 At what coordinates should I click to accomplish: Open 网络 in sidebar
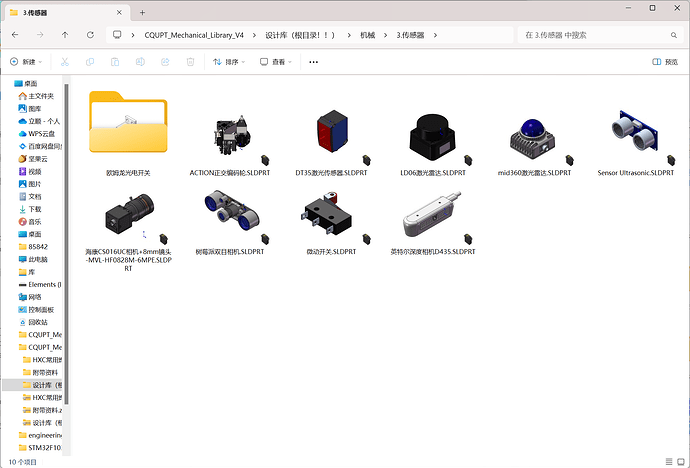pyautogui.click(x=30, y=297)
